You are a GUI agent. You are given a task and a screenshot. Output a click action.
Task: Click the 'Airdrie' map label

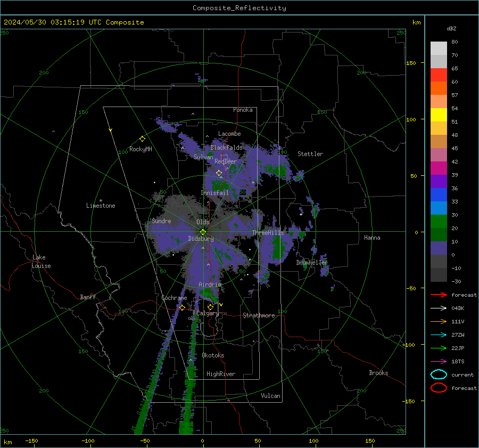point(210,284)
